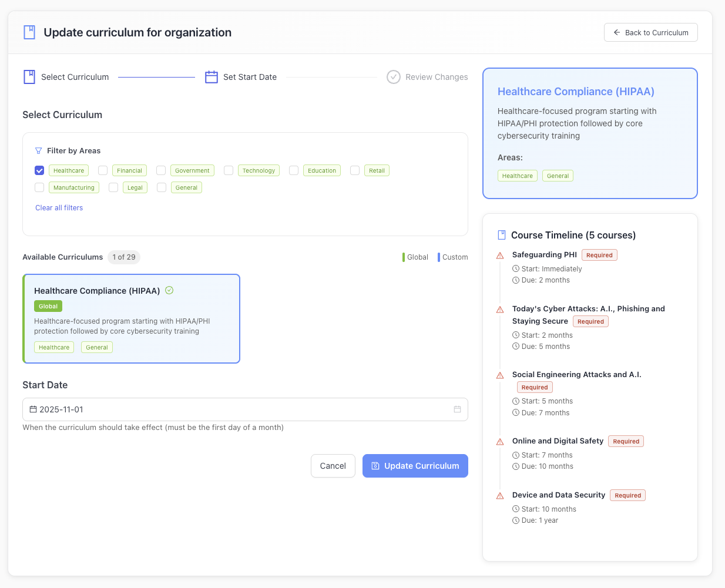Uncheck the Healthcare area filter
725x588 pixels.
[39, 170]
